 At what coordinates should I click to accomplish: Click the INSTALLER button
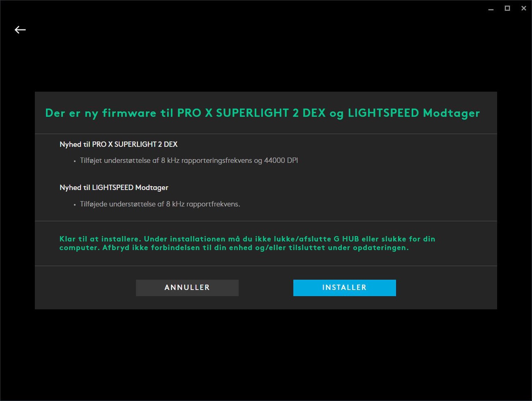[x=344, y=288]
